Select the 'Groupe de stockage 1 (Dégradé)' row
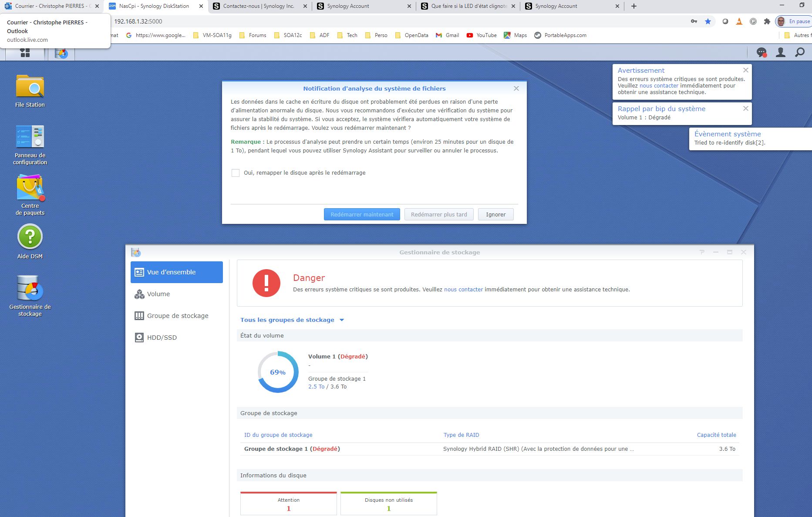812x517 pixels. (x=489, y=449)
